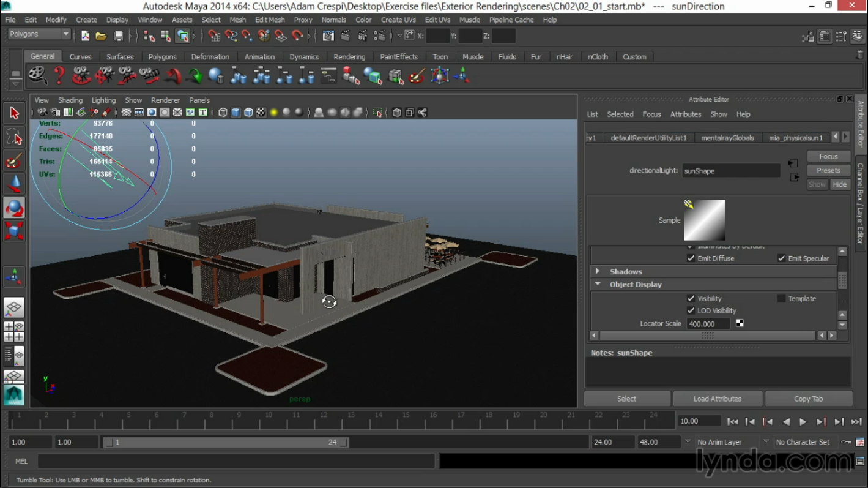Click the Locator Scale value field
Viewport: 868px width, 488px height.
(708, 324)
